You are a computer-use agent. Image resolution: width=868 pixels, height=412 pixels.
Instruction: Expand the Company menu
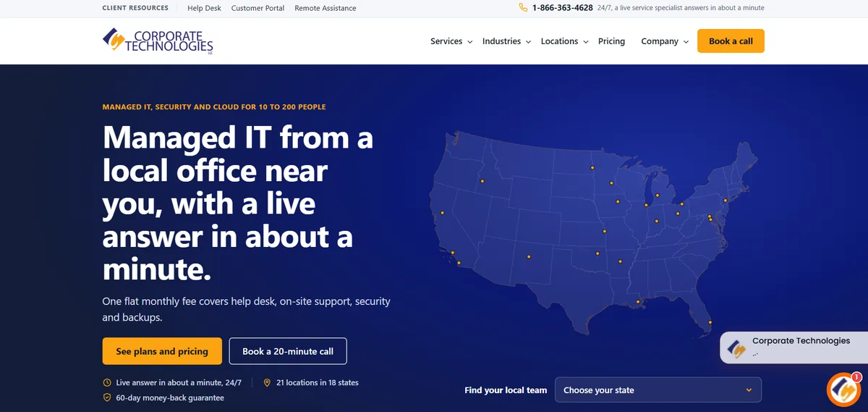pyautogui.click(x=665, y=41)
